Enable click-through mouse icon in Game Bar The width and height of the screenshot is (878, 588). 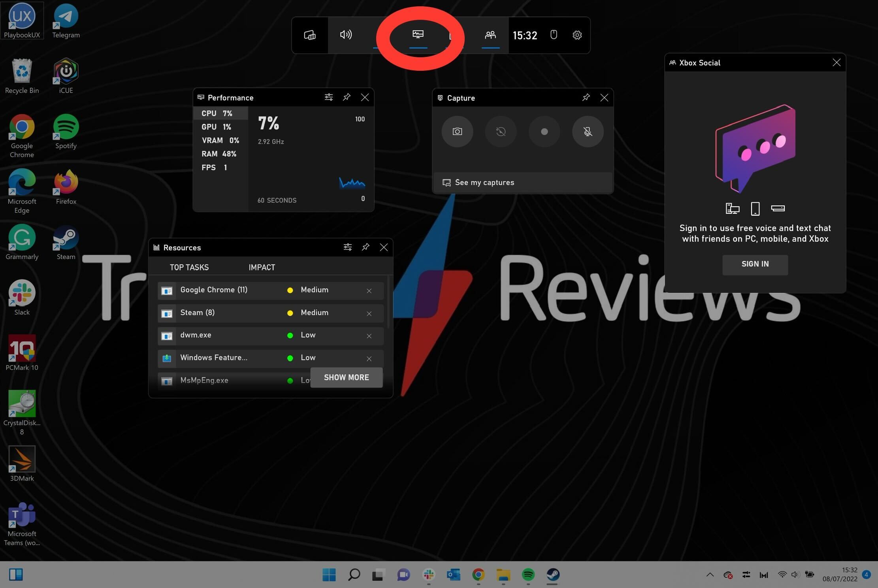coord(554,35)
